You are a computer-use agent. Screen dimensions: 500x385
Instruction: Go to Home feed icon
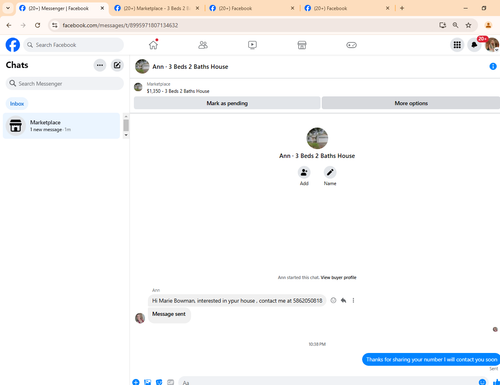tap(153, 45)
